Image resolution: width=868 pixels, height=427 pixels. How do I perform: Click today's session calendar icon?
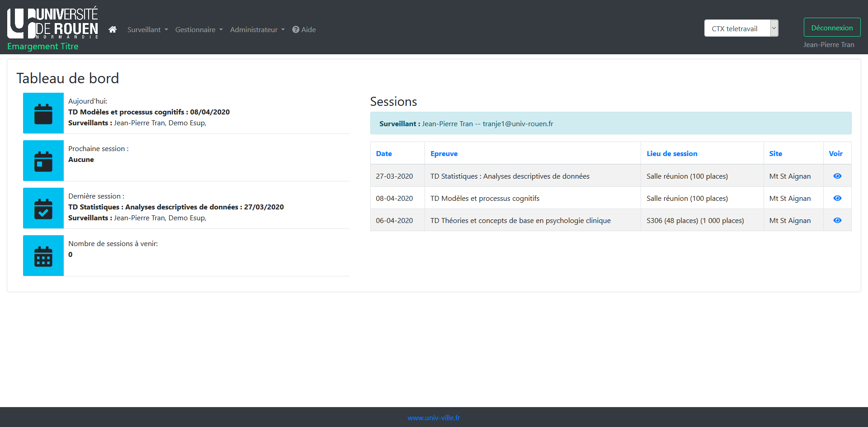click(x=43, y=114)
